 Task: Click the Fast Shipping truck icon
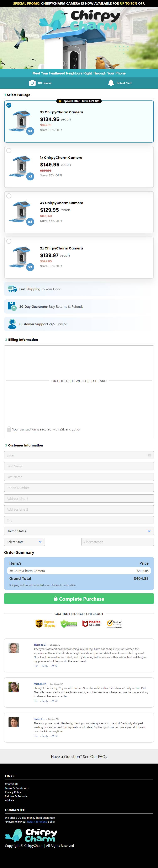click(x=12, y=289)
